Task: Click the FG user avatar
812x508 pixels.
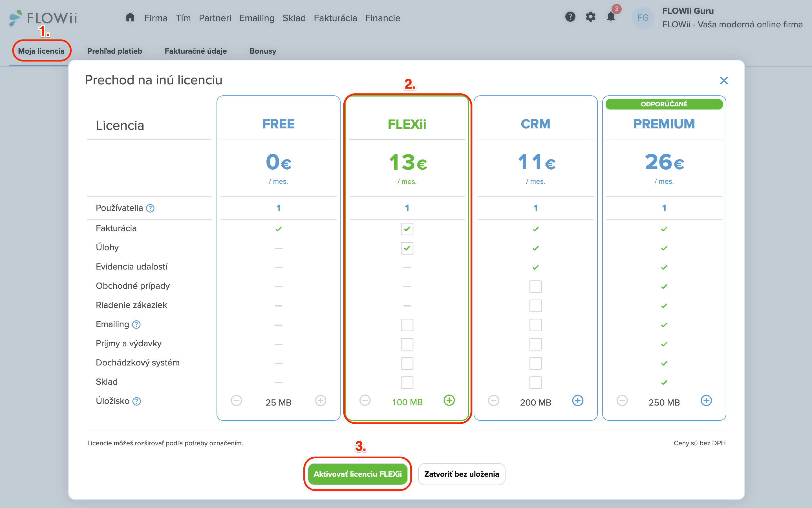Action: coord(643,17)
